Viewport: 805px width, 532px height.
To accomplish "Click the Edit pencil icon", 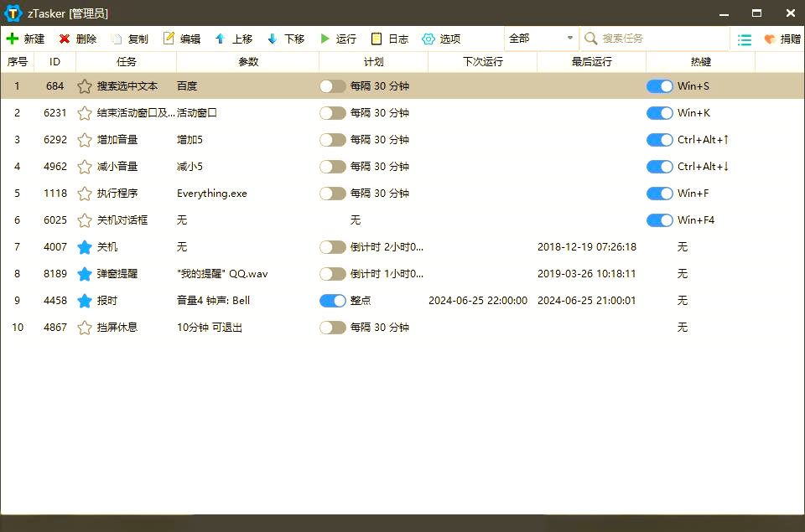I will pyautogui.click(x=169, y=39).
